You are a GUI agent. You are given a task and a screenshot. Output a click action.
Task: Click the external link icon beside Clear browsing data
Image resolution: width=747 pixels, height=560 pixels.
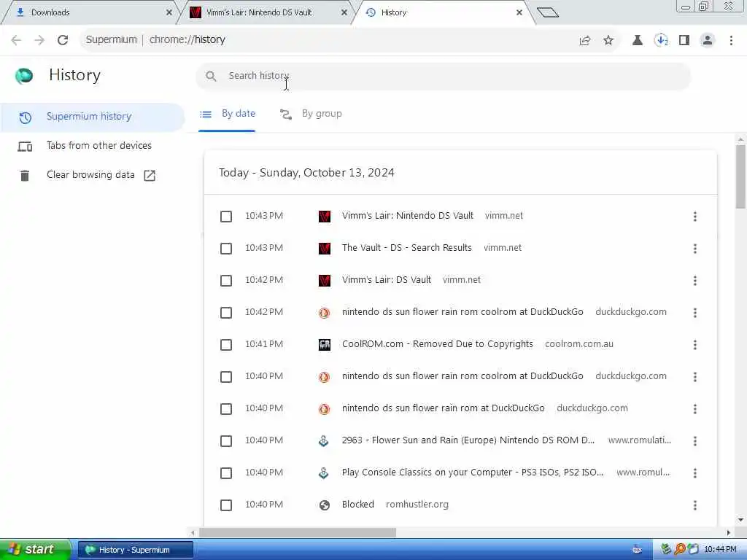pos(150,176)
